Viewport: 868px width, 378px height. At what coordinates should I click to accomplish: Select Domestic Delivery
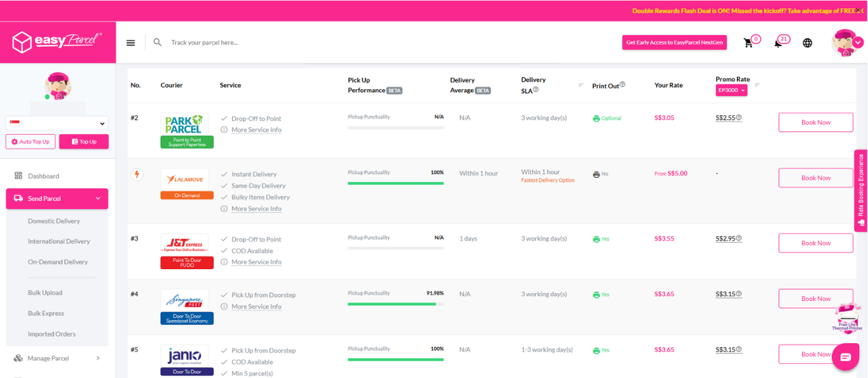coord(54,221)
